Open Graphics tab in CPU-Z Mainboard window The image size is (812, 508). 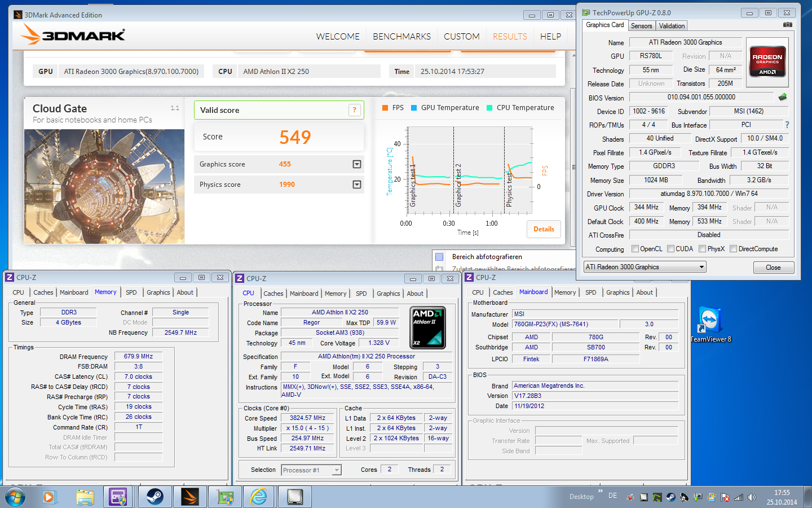(x=618, y=292)
